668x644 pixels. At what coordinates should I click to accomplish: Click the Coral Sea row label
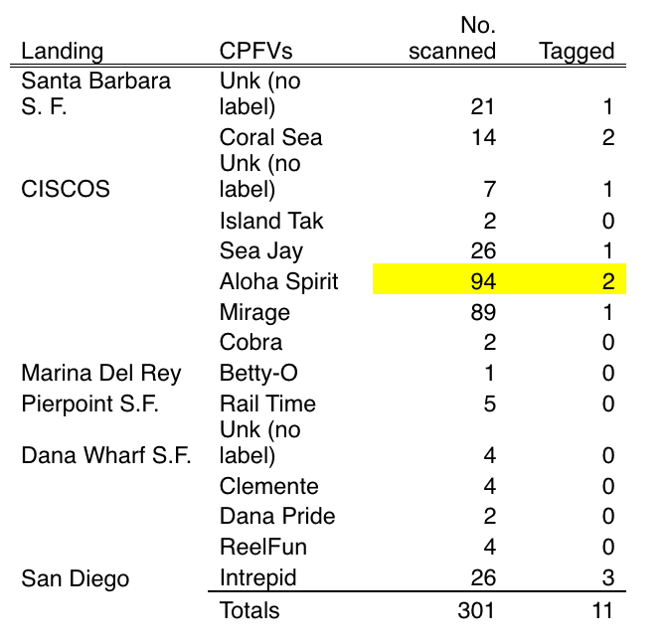pos(270,137)
